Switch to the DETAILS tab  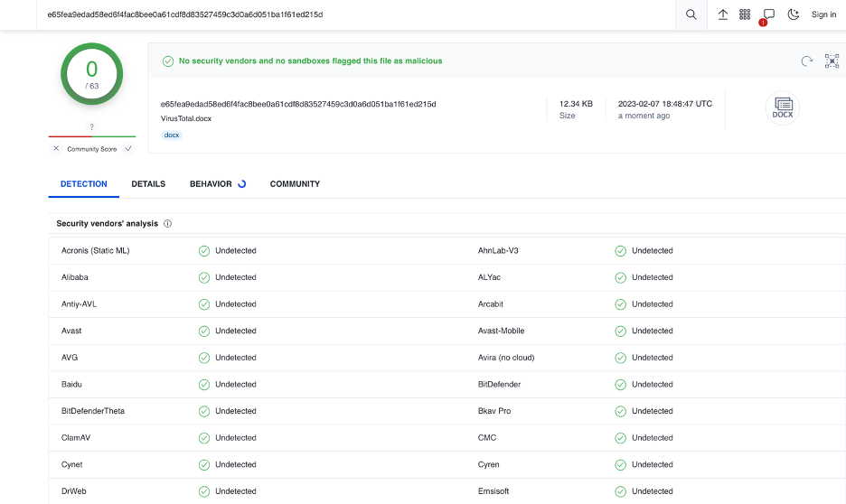[148, 184]
